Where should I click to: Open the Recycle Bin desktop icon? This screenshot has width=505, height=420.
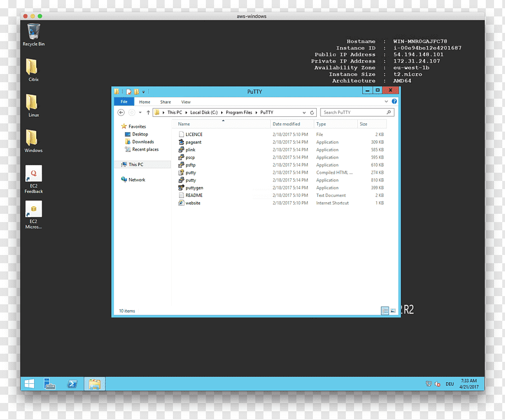33,35
